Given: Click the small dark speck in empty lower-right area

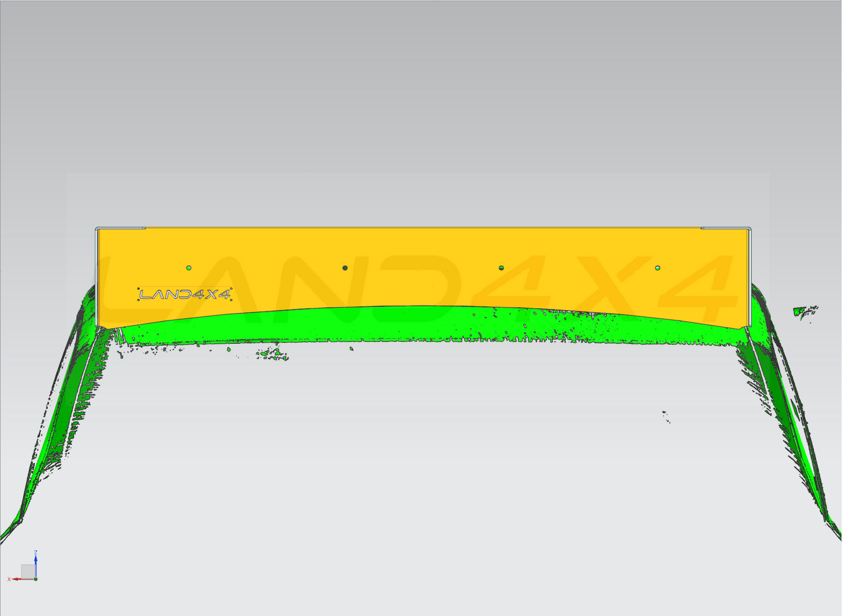Looking at the screenshot, I should click(x=665, y=414).
